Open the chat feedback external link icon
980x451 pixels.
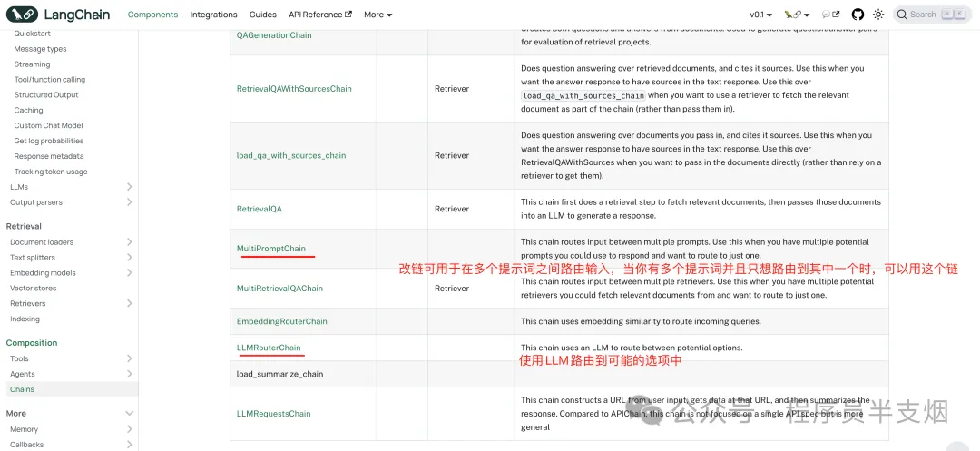(830, 15)
